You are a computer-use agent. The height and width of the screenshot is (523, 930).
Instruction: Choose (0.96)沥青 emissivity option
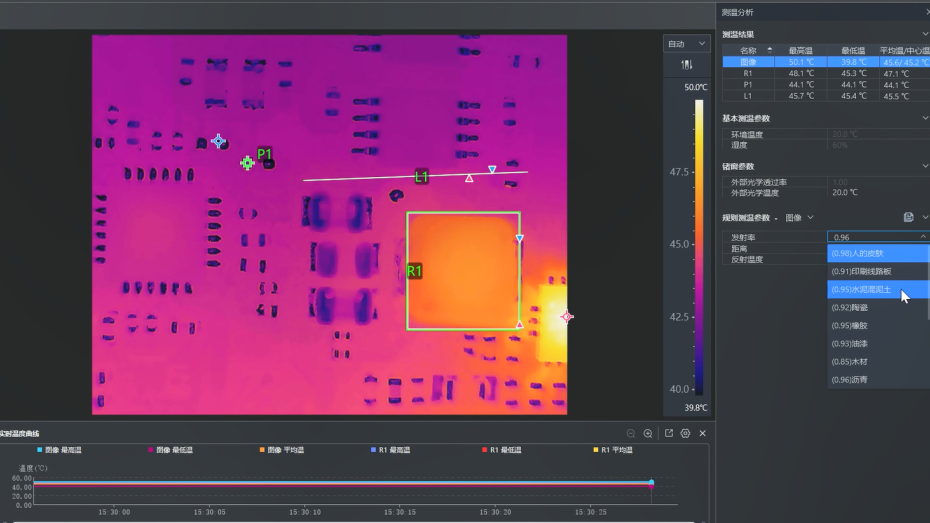[878, 380]
